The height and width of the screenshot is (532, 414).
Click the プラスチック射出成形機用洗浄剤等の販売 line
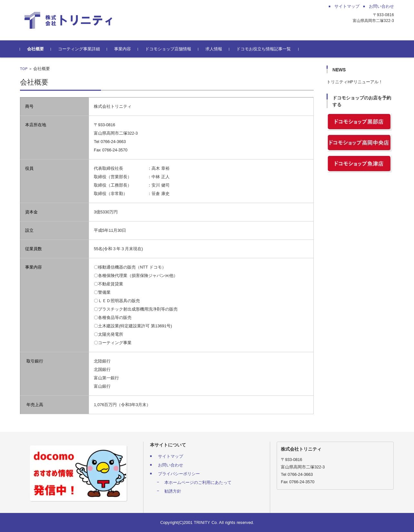tap(136, 309)
